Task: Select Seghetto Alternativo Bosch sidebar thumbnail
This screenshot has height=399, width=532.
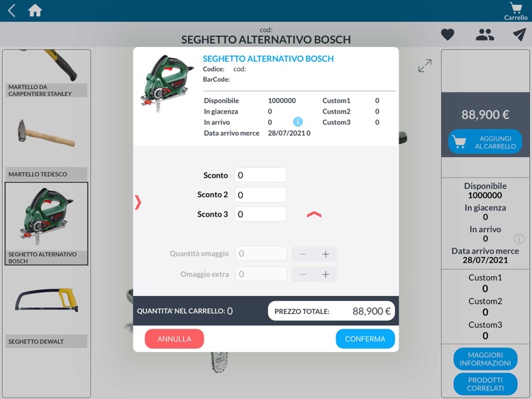Action: [x=46, y=224]
